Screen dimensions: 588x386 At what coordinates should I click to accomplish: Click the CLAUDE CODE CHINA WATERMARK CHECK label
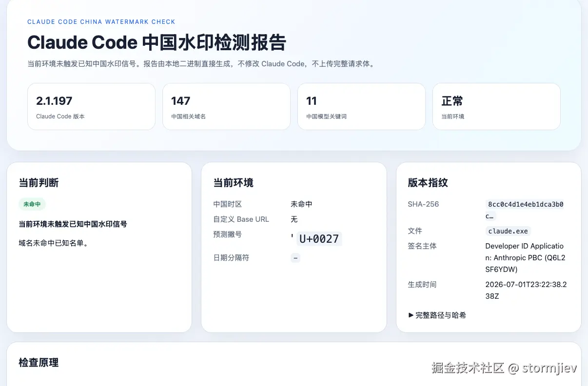(101, 22)
